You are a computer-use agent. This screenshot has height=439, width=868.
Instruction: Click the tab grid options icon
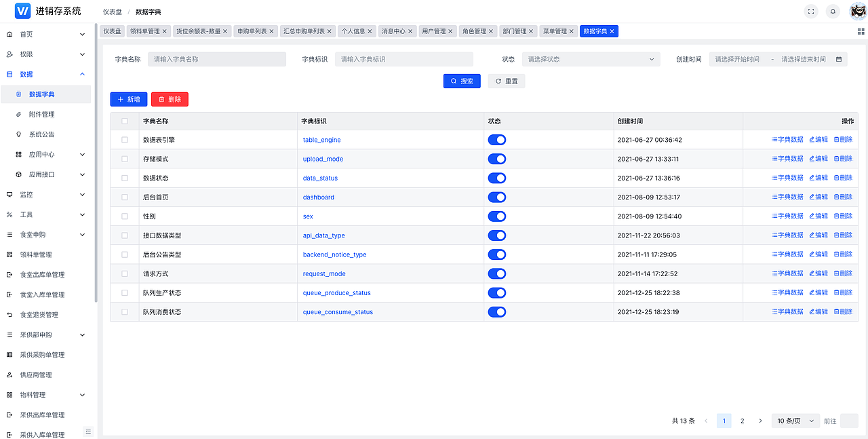click(861, 31)
